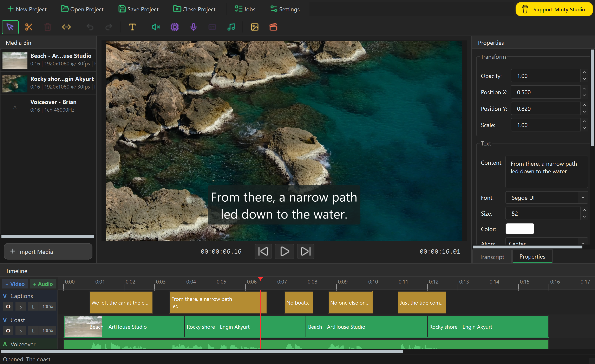Click 100% opacity on Captions track
This screenshot has height=364, width=595.
[48, 306]
